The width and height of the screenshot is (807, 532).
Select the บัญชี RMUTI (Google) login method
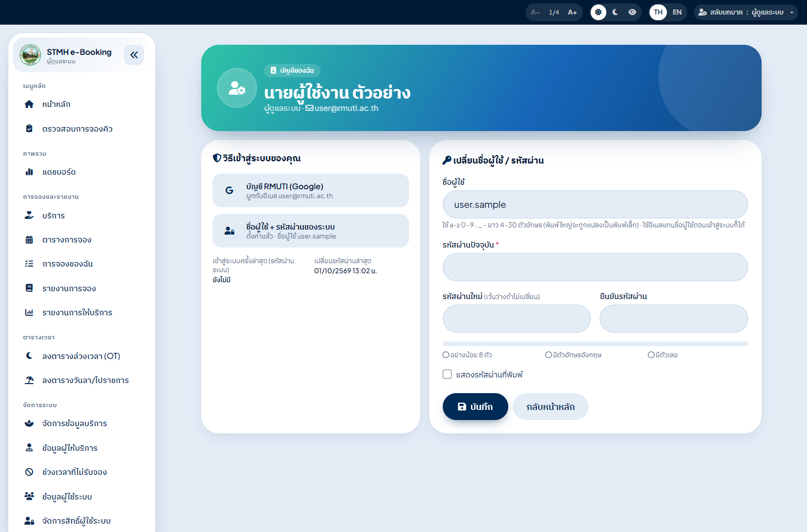pyautogui.click(x=310, y=190)
